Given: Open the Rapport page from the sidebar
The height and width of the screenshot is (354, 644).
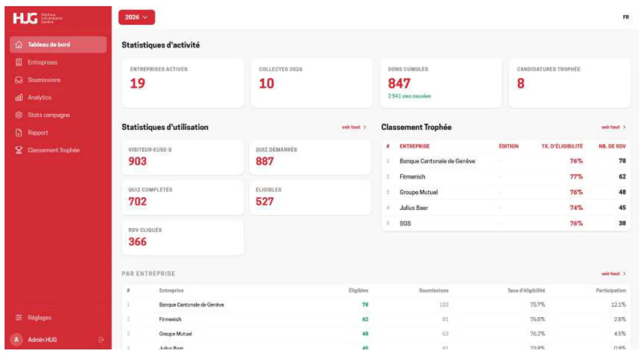Looking at the screenshot, I should (58, 133).
